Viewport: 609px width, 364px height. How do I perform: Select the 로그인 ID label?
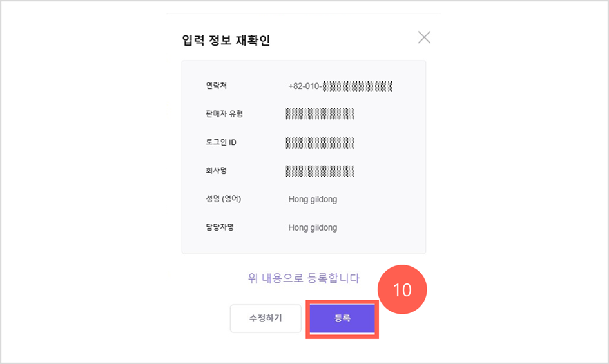(x=221, y=142)
